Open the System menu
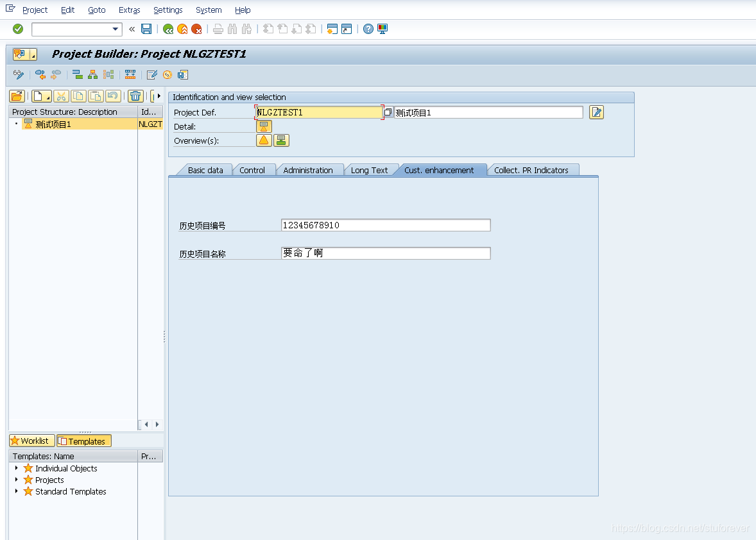This screenshot has height=540, width=756. tap(209, 10)
